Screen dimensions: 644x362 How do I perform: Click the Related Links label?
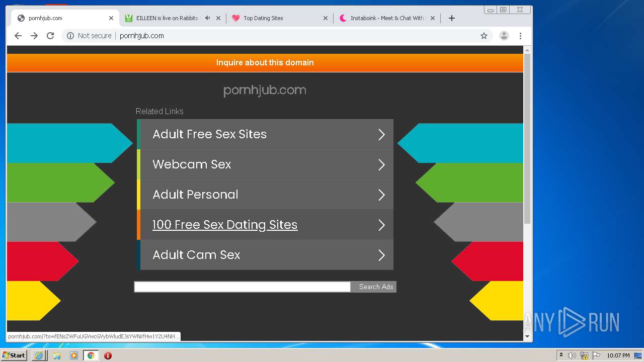tap(159, 111)
